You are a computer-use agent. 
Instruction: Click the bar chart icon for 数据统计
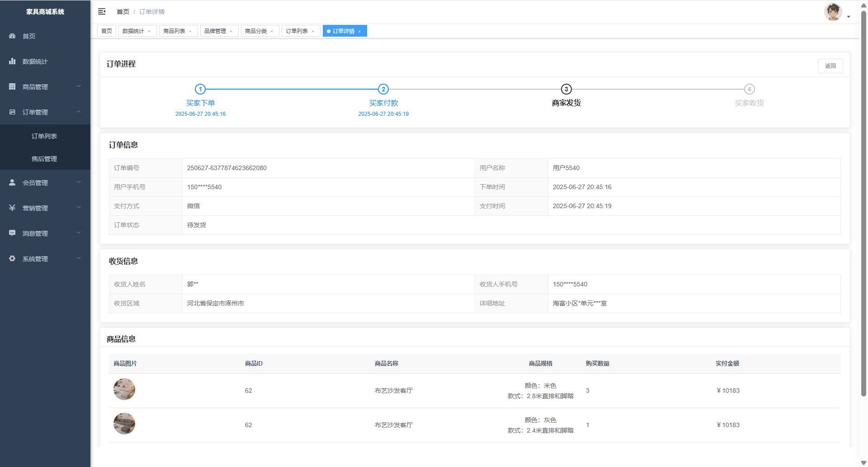pyautogui.click(x=12, y=61)
